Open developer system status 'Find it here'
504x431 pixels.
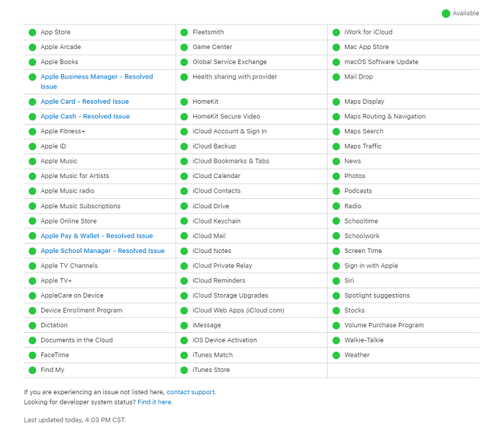[155, 402]
